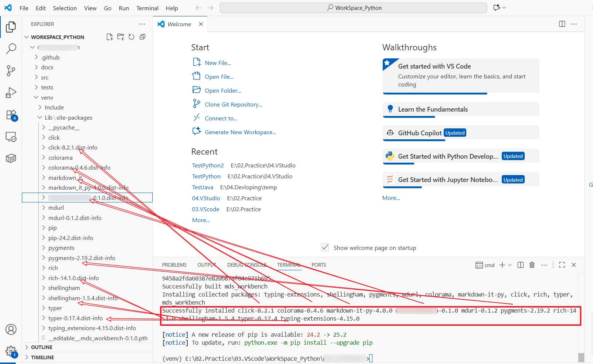Screen dimensions: 593x364
Task: Open the Terminal menu
Action: (148, 8)
